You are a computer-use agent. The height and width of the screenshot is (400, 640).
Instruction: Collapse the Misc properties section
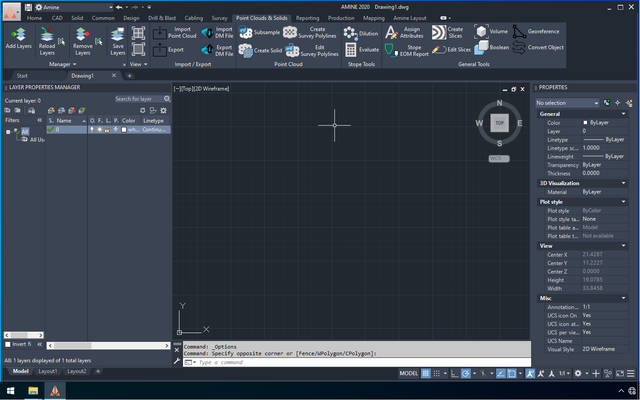(x=623, y=298)
